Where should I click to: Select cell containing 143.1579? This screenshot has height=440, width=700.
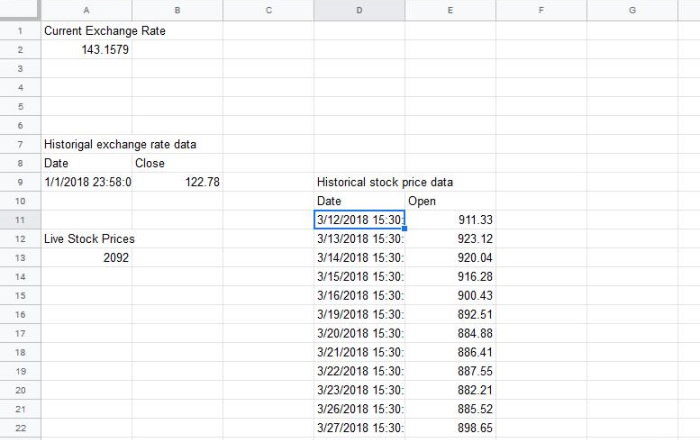pos(86,49)
